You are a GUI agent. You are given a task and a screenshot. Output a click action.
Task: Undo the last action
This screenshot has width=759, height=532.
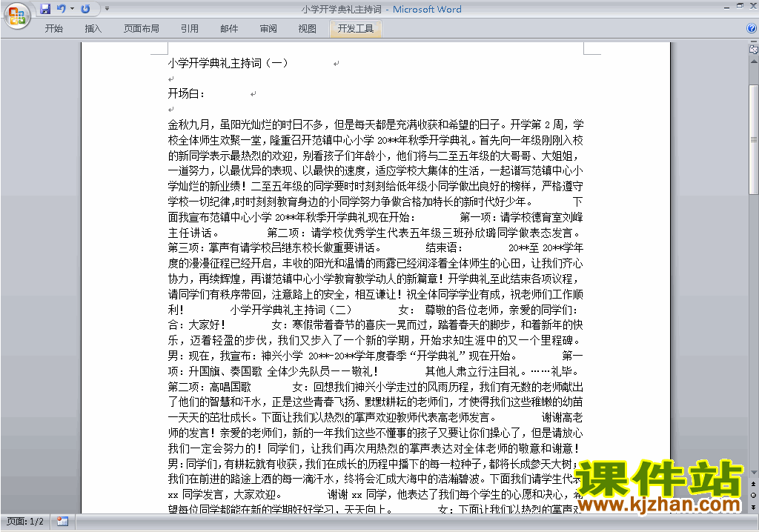(x=61, y=9)
